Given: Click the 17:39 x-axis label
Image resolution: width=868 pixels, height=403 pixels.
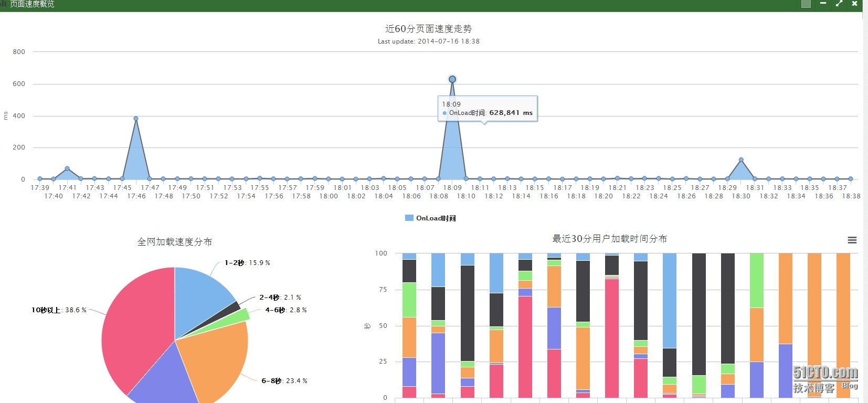Looking at the screenshot, I should coord(40,188).
